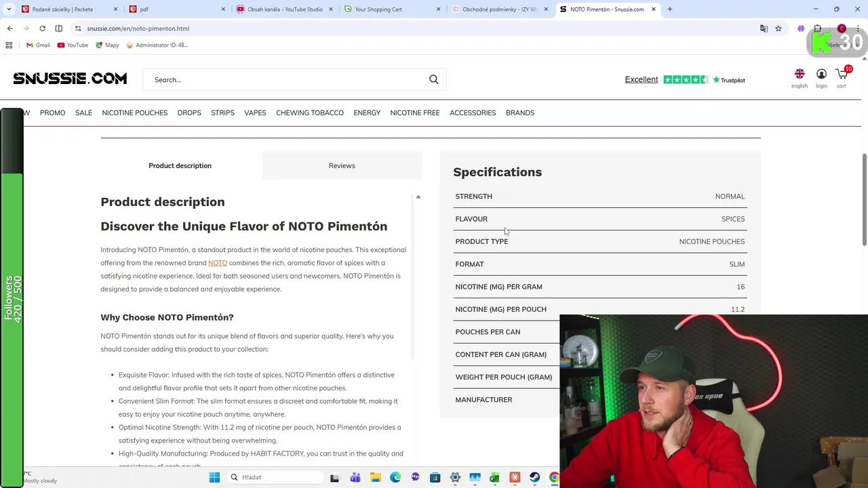This screenshot has width=868, height=488.
Task: Switch to the YouTube Studio tab
Action: pyautogui.click(x=284, y=9)
